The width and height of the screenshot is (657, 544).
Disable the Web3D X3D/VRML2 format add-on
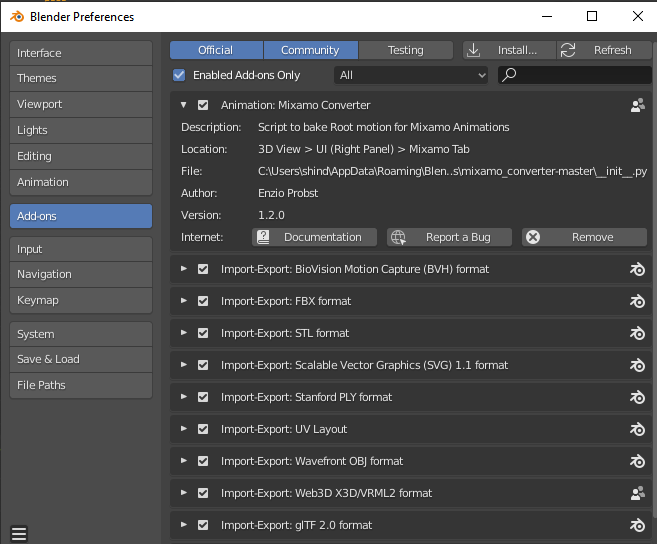click(x=203, y=493)
